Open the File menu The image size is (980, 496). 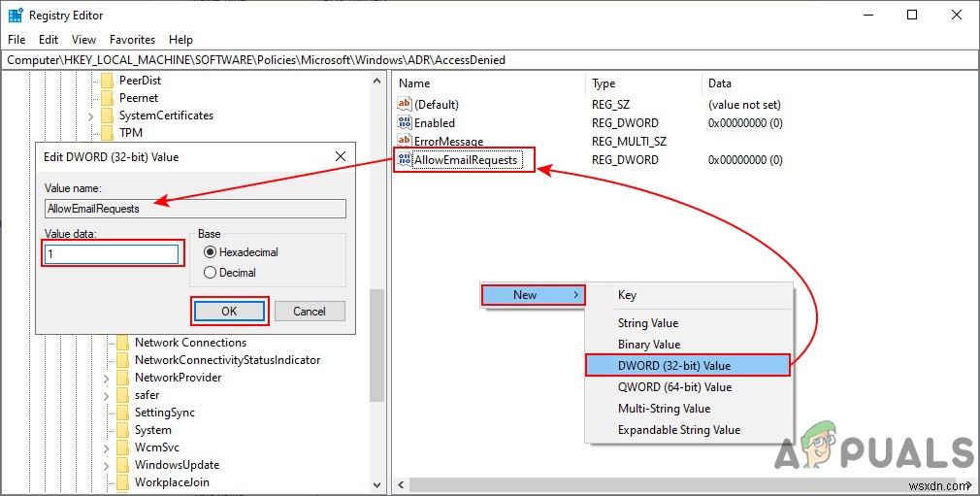point(16,40)
